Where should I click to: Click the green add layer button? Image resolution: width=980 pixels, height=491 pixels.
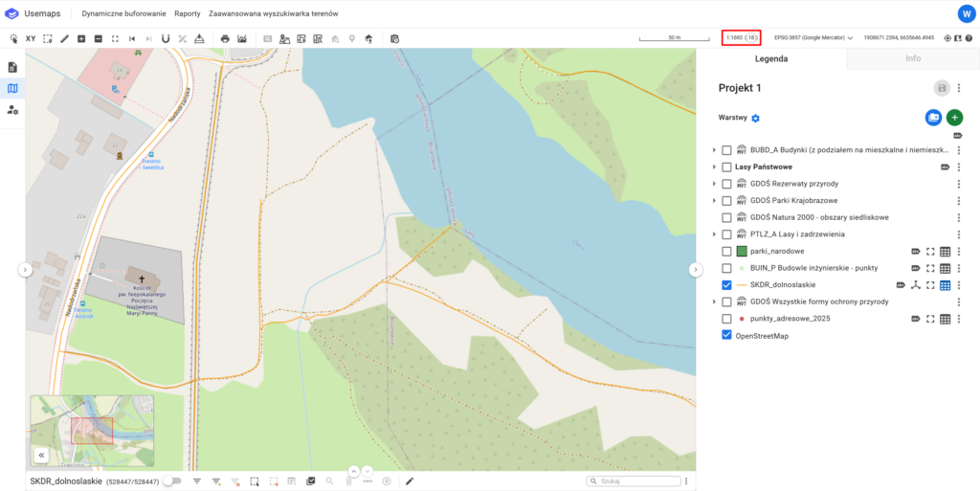(x=954, y=117)
